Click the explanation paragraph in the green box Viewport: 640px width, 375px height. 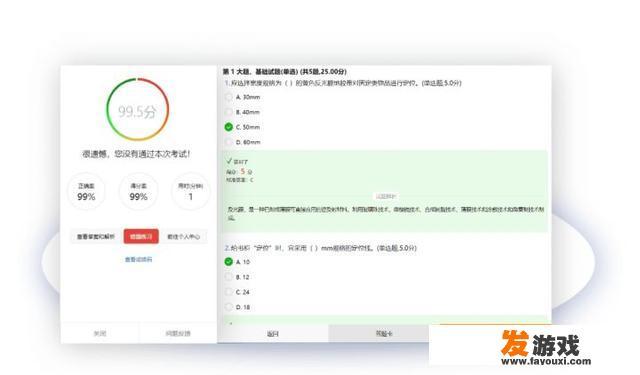(x=386, y=213)
